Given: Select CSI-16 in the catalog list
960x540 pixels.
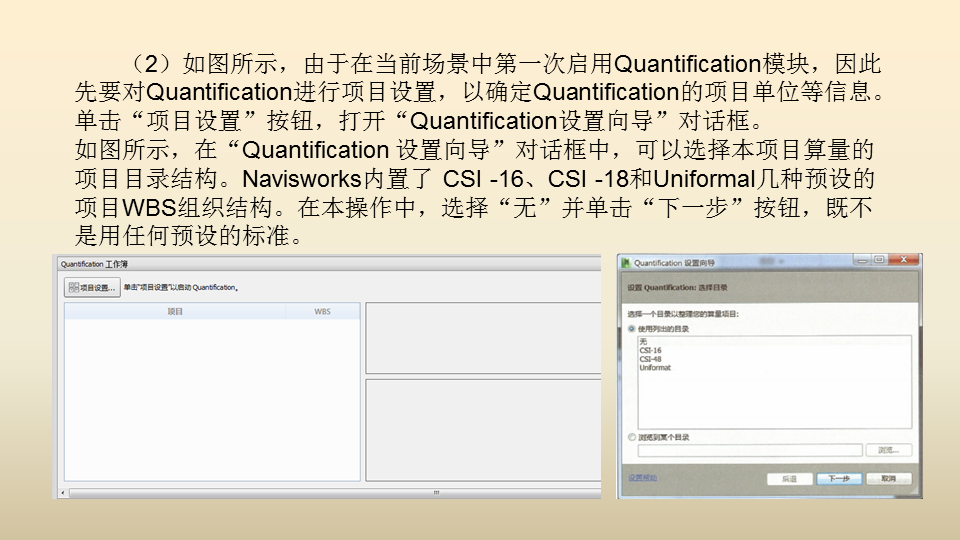Looking at the screenshot, I should pyautogui.click(x=650, y=350).
